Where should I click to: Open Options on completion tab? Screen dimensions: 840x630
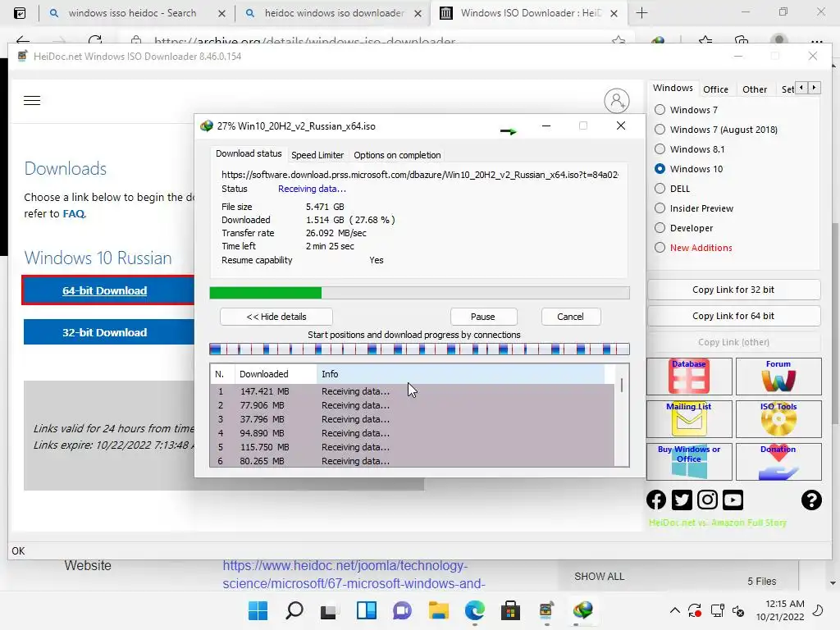397,155
